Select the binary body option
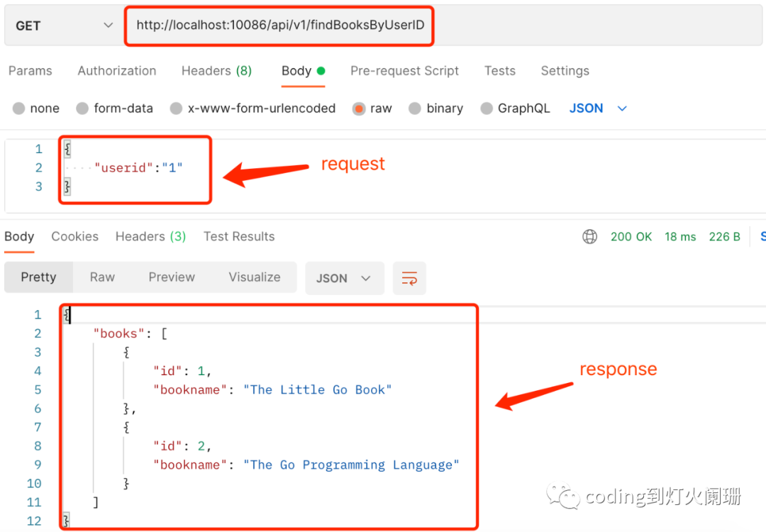Viewport: 766px width, 532px height. [x=435, y=108]
